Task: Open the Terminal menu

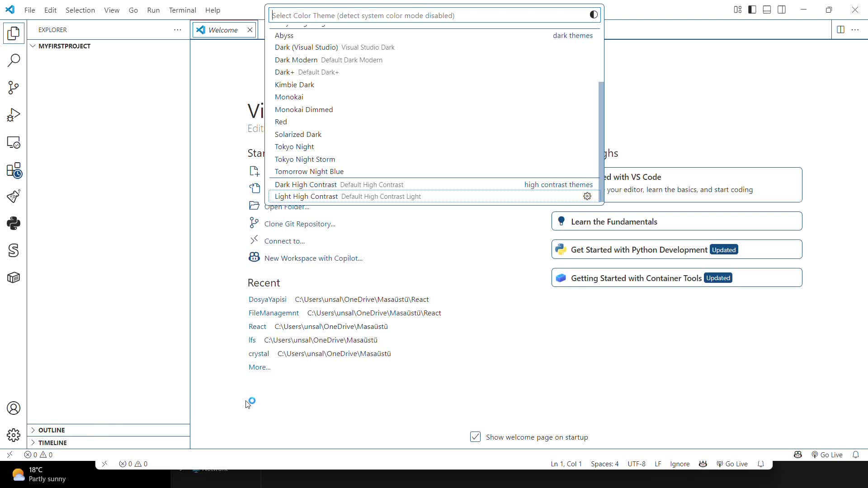Action: [x=182, y=10]
